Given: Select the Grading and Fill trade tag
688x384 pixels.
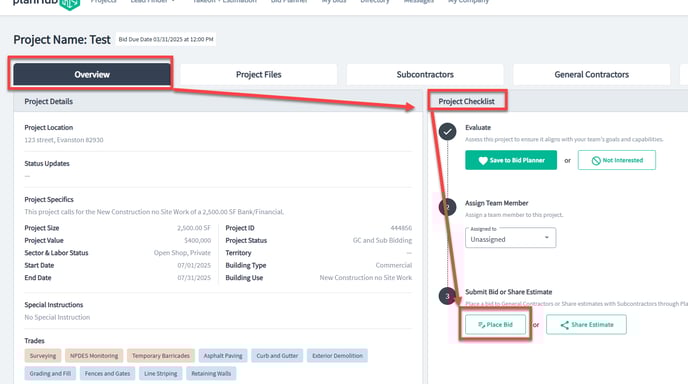Looking at the screenshot, I should click(50, 373).
